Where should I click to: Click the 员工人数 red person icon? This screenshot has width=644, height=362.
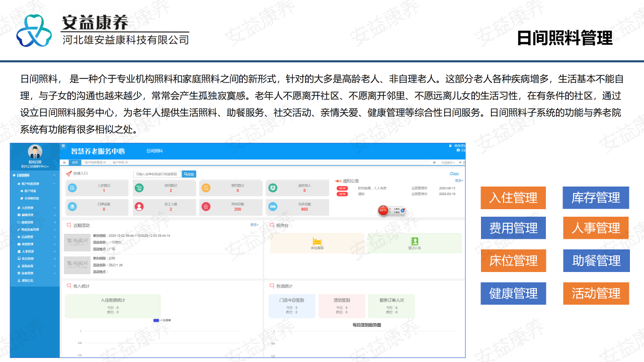tap(139, 206)
